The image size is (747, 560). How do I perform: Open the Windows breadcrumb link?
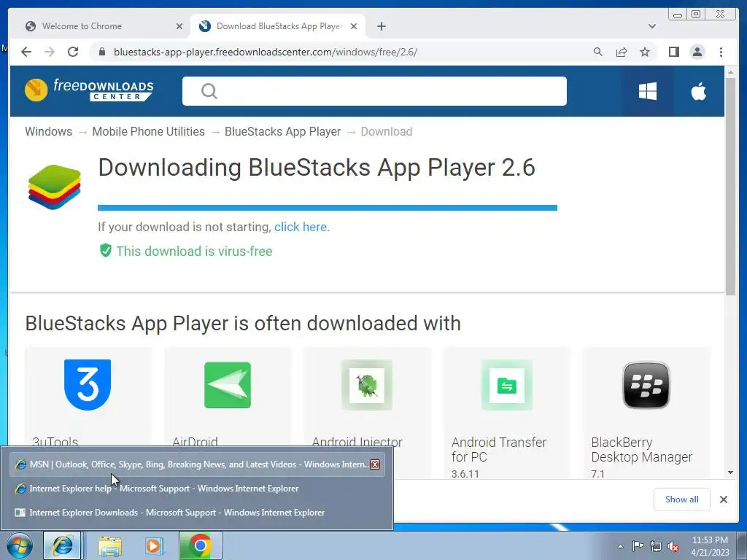[49, 131]
